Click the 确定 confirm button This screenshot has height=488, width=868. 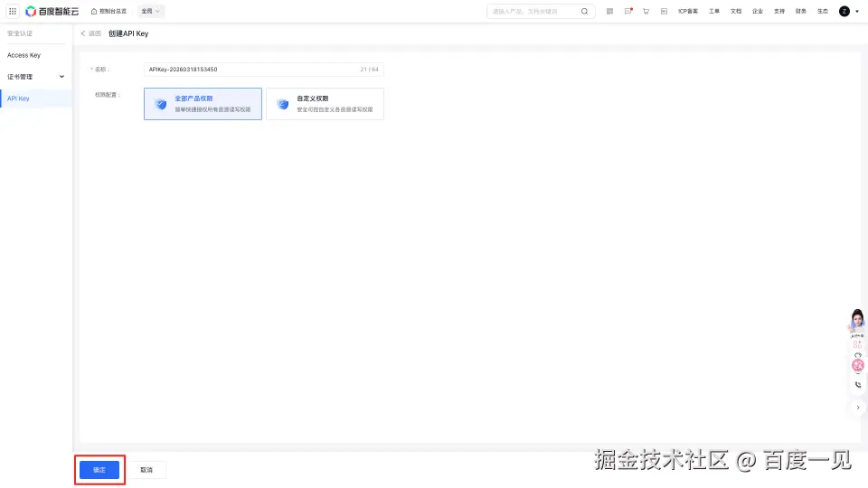click(99, 470)
